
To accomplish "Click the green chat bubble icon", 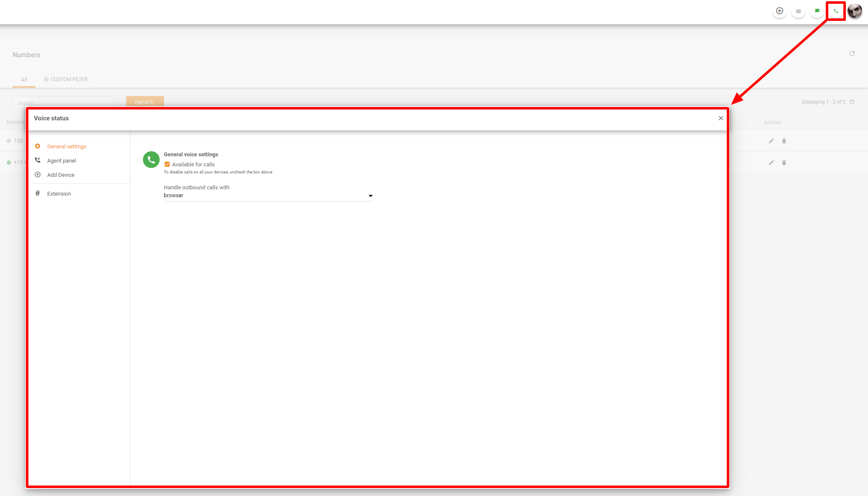I will [x=817, y=11].
